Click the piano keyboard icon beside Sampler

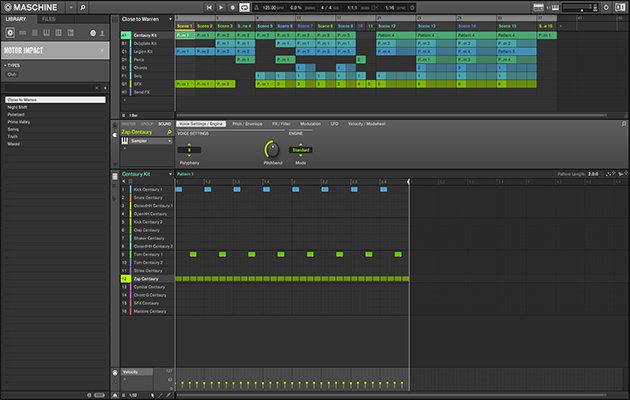click(125, 141)
